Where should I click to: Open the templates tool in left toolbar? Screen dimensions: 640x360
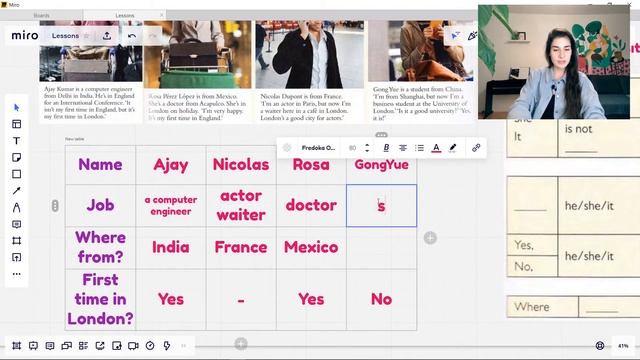click(x=16, y=124)
